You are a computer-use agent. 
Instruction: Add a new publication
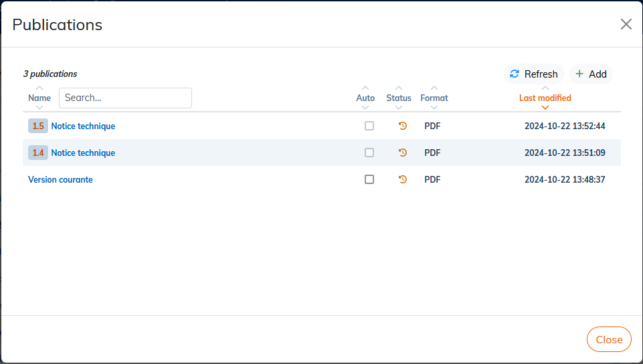[591, 74]
